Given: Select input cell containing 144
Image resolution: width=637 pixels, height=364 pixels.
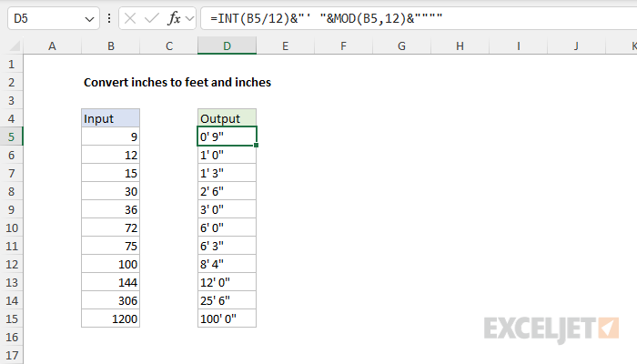Looking at the screenshot, I should 110,282.
